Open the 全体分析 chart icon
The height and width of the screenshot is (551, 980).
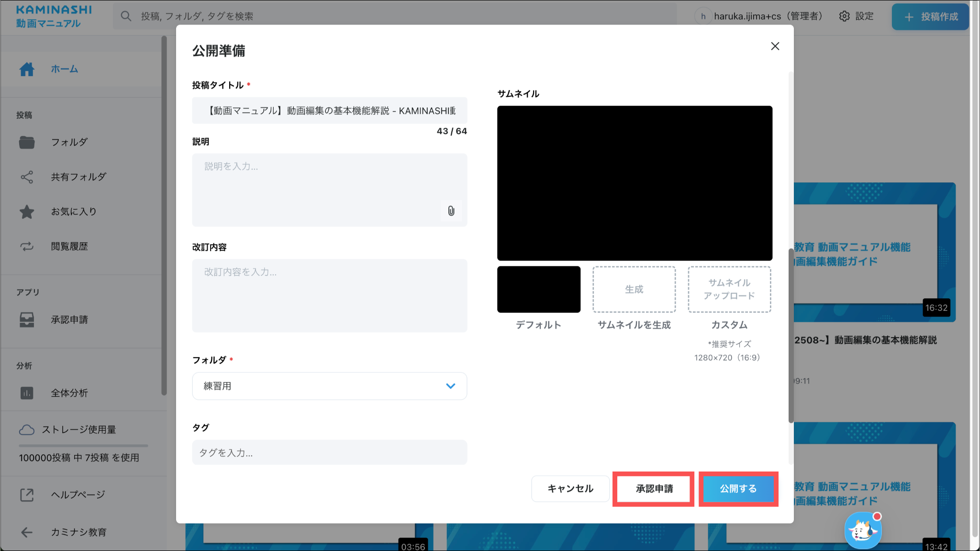pos(27,393)
